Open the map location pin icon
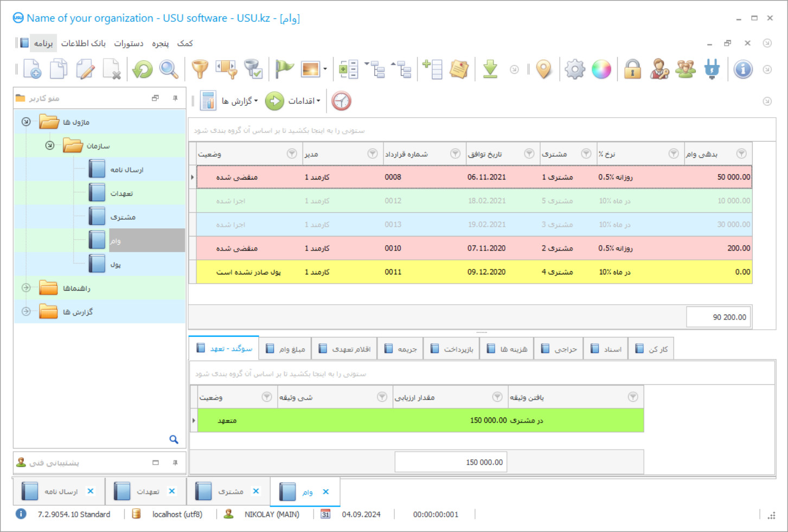 click(543, 69)
